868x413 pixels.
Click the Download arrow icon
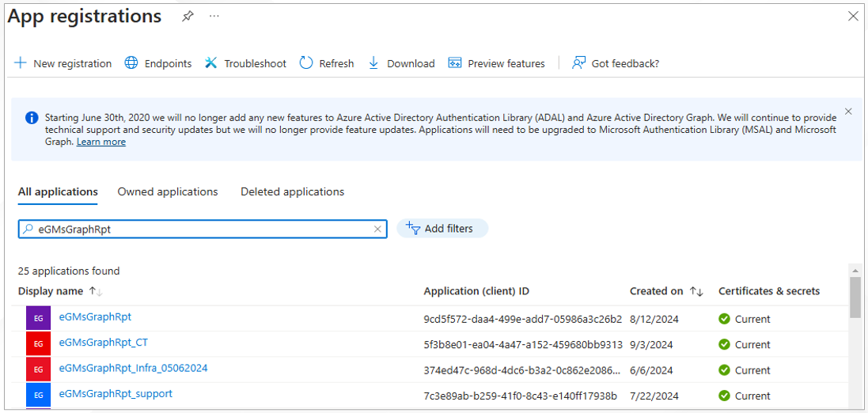[373, 63]
